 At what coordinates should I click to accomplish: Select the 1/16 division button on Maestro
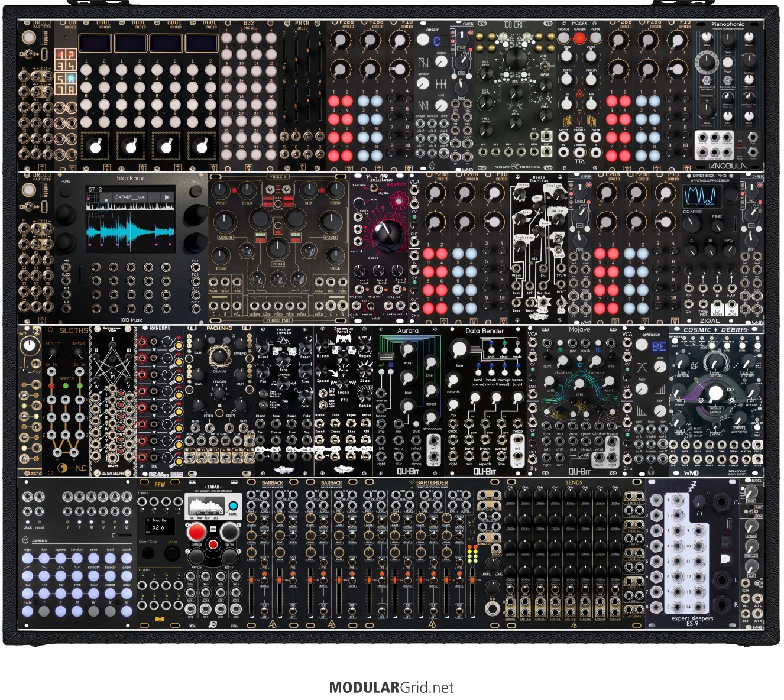(x=77, y=594)
